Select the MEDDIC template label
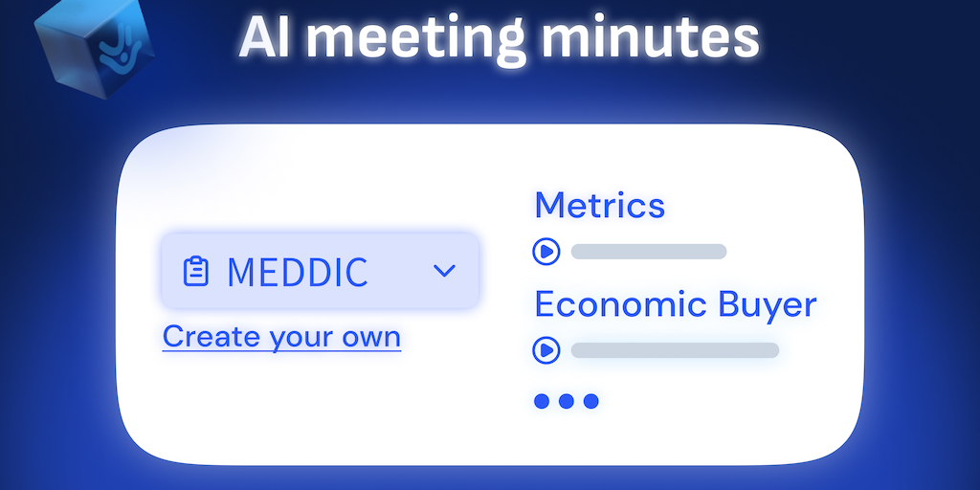 tap(297, 273)
